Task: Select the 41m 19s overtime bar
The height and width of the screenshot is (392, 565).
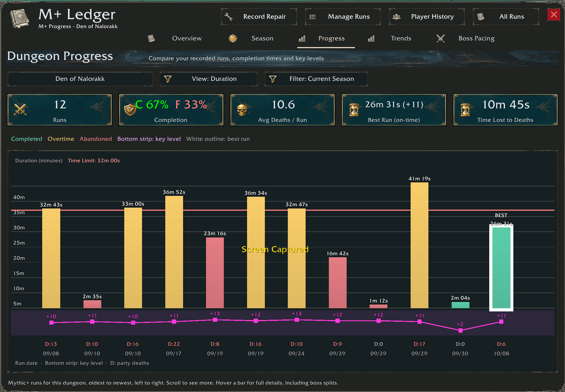Action: click(420, 245)
